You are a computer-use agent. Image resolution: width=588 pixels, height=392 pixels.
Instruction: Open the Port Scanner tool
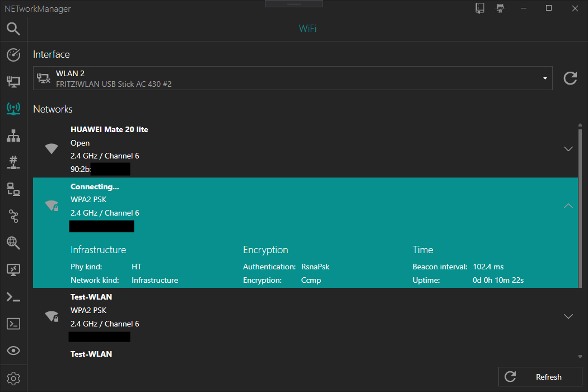click(x=13, y=162)
